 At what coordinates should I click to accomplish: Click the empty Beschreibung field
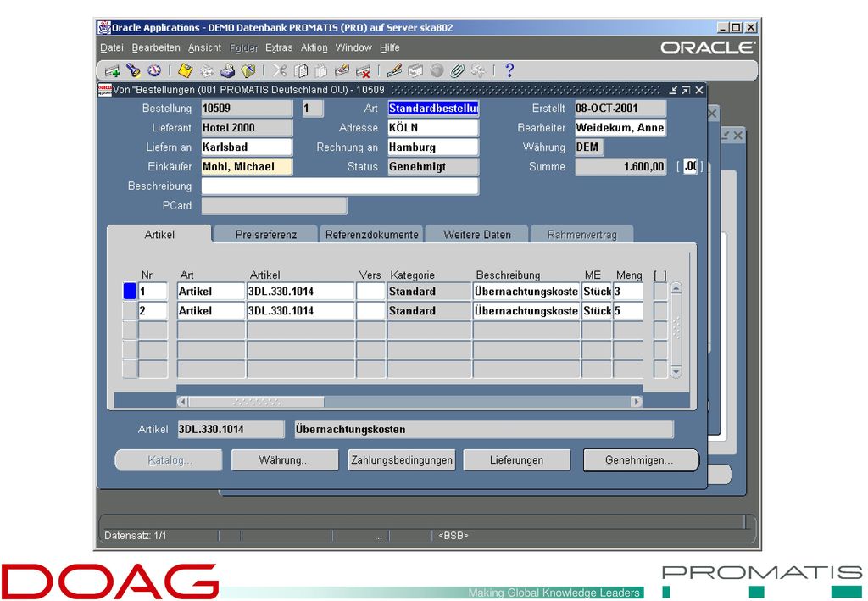340,186
